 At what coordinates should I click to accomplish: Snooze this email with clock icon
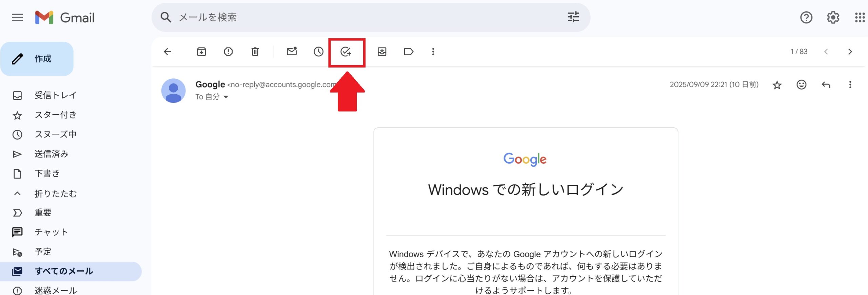point(318,52)
